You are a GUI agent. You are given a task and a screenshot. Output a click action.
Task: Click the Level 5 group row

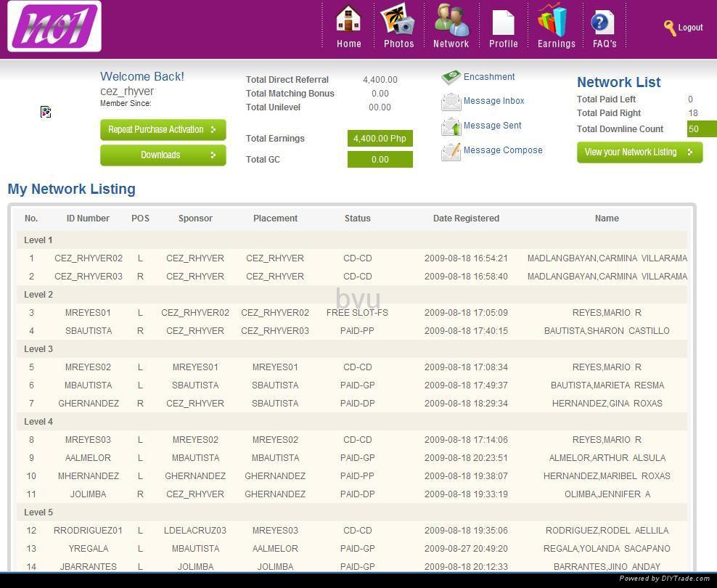[352, 513]
